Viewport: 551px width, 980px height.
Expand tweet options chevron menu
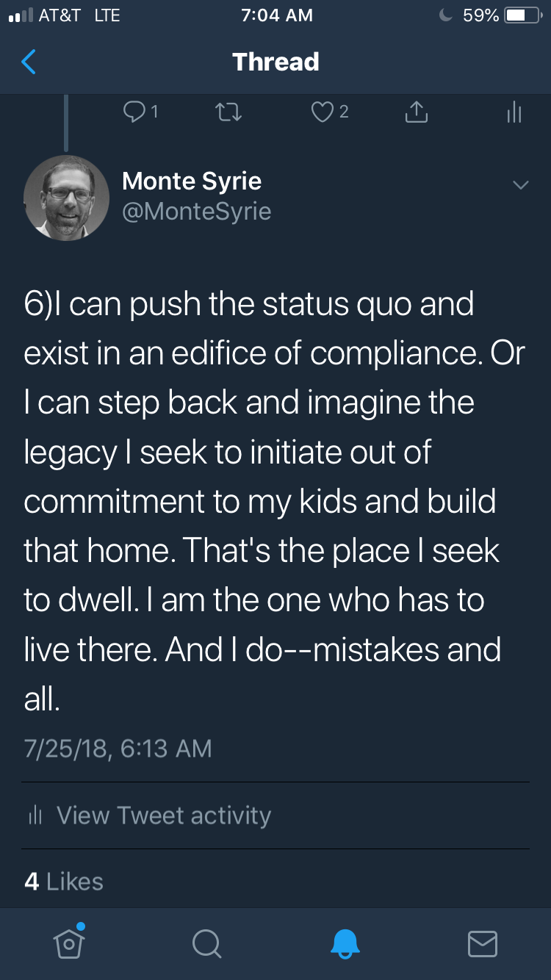coord(520,185)
